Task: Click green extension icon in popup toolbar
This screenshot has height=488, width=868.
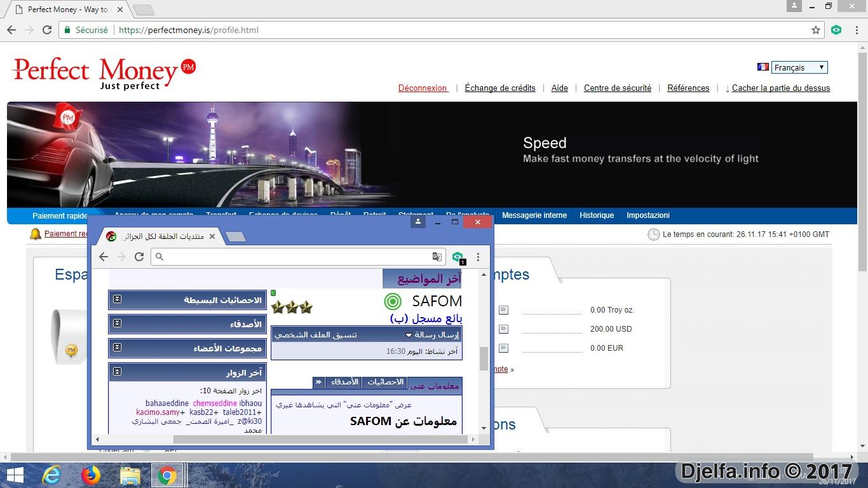Action: coord(458,257)
